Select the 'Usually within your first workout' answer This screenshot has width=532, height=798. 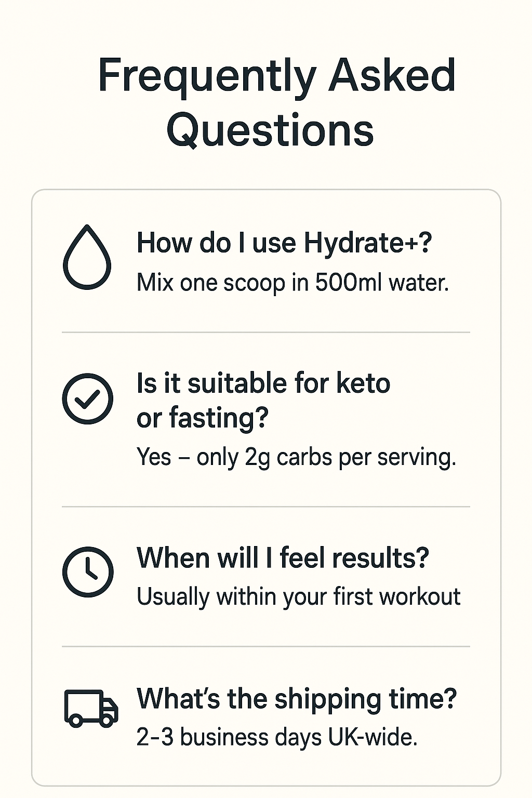pyautogui.click(x=298, y=596)
